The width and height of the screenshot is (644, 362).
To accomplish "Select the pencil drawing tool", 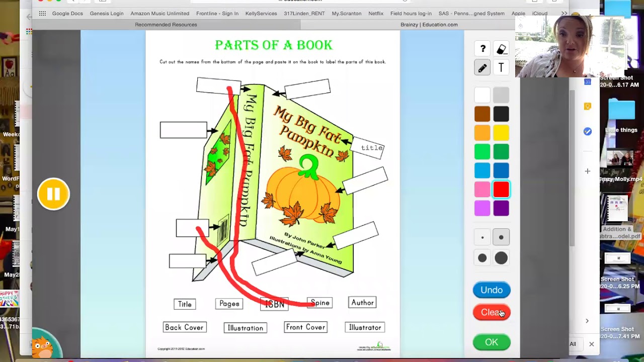I will [482, 67].
